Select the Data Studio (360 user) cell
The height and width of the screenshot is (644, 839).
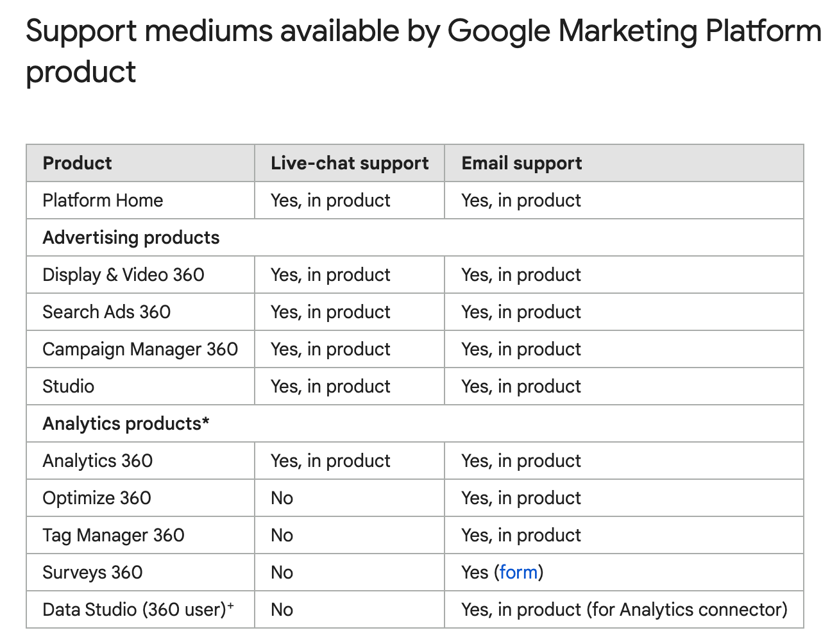tap(138, 609)
